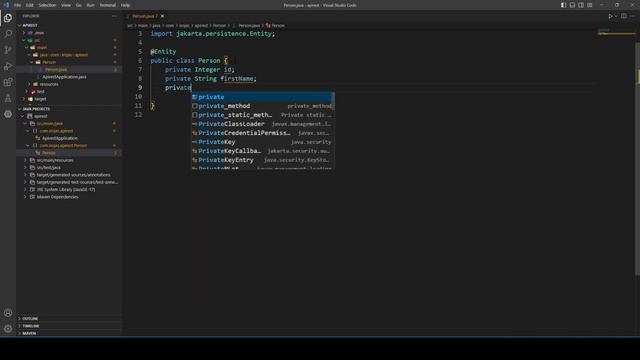Choose 'PrivateKey' java.security suggestion
640x360 pixels.
263,142
